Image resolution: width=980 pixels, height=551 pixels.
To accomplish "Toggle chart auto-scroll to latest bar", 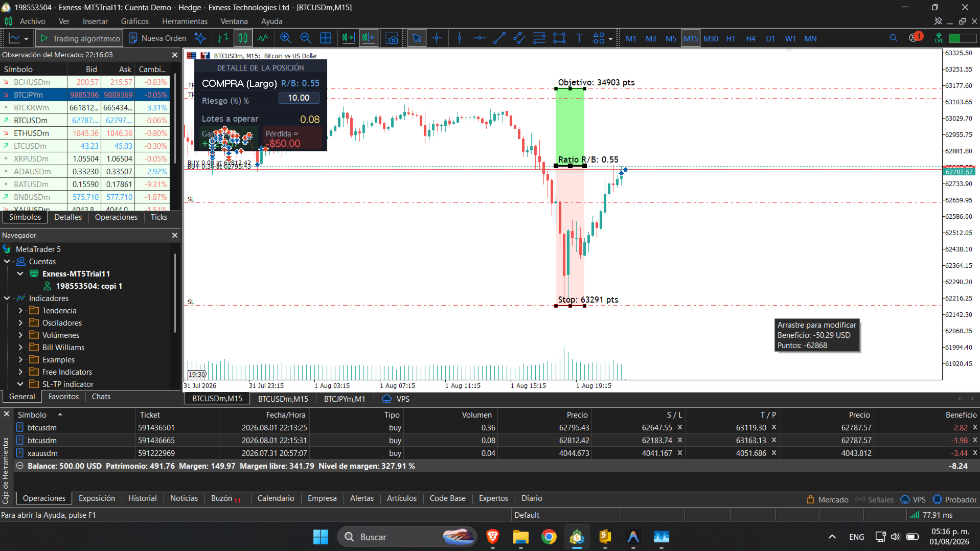I will point(348,38).
